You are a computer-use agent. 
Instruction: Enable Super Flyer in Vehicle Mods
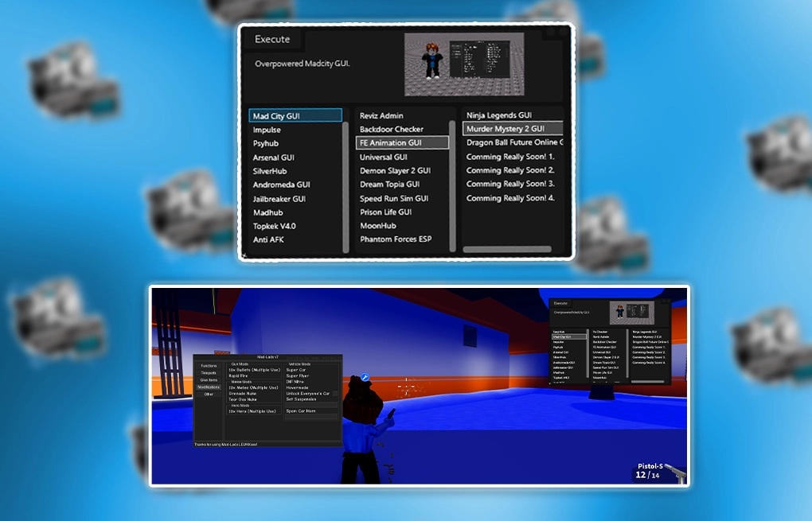point(298,375)
